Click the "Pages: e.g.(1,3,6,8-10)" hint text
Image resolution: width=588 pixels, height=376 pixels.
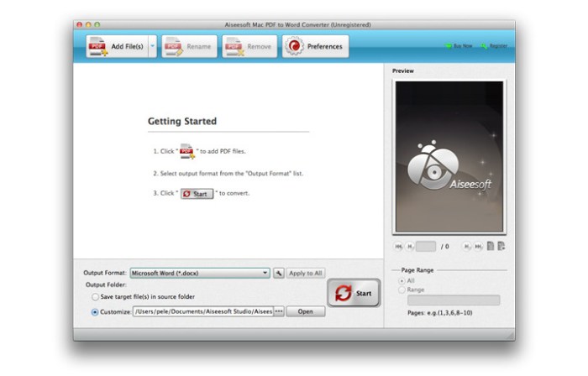440,313
